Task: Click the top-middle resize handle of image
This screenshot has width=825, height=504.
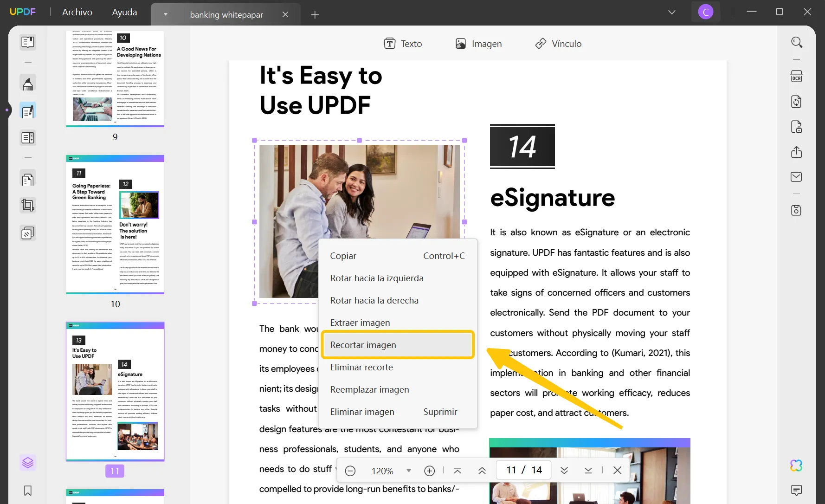Action: click(x=359, y=140)
